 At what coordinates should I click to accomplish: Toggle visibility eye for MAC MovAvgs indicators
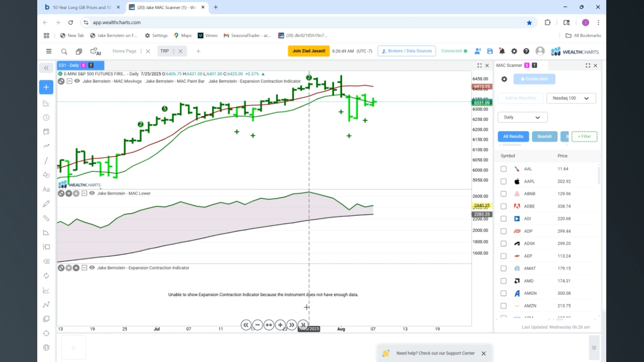[77, 81]
